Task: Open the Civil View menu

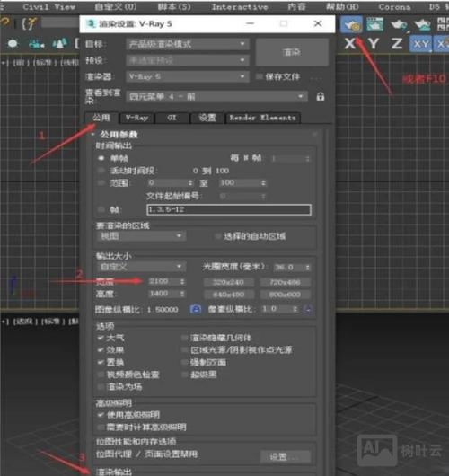Action: 49,6
